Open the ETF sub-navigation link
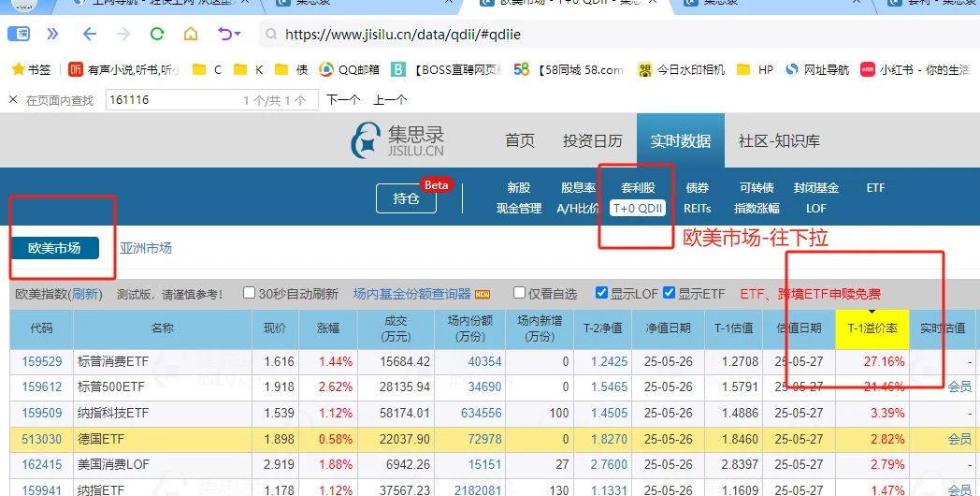 coord(875,188)
